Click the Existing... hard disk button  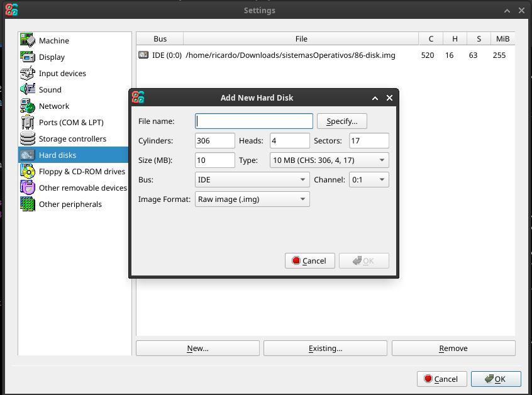325,348
